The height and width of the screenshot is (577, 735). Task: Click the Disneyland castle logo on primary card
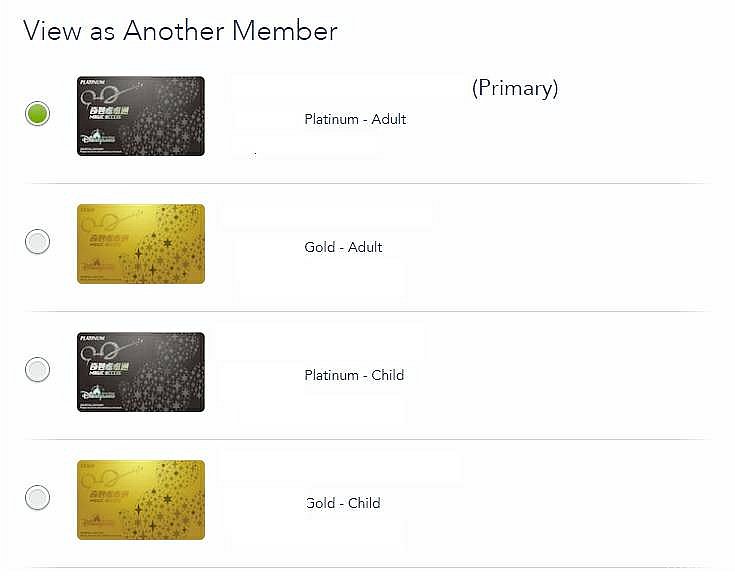click(x=98, y=138)
